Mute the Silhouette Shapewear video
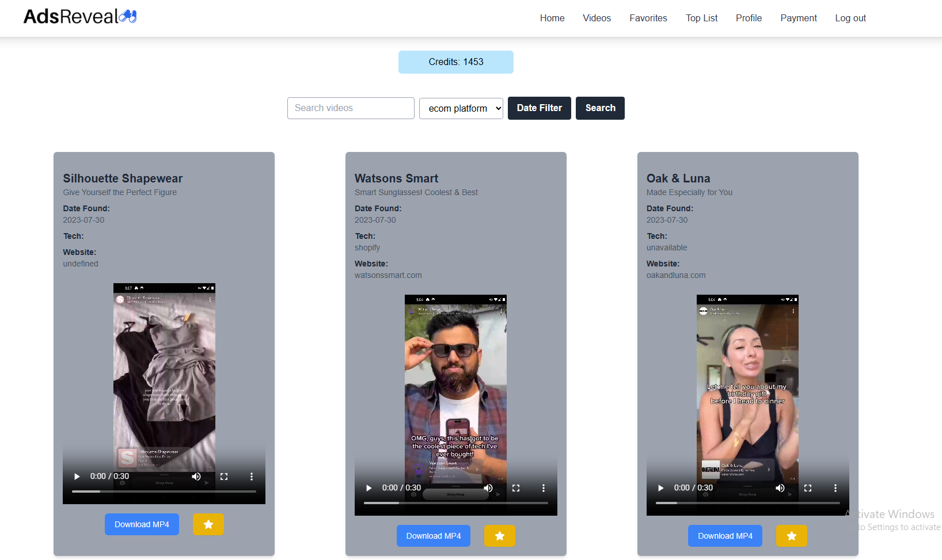The width and height of the screenshot is (942, 560). point(196,477)
